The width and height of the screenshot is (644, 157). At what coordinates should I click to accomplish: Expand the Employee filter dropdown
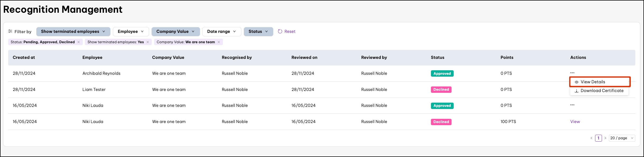(x=131, y=32)
